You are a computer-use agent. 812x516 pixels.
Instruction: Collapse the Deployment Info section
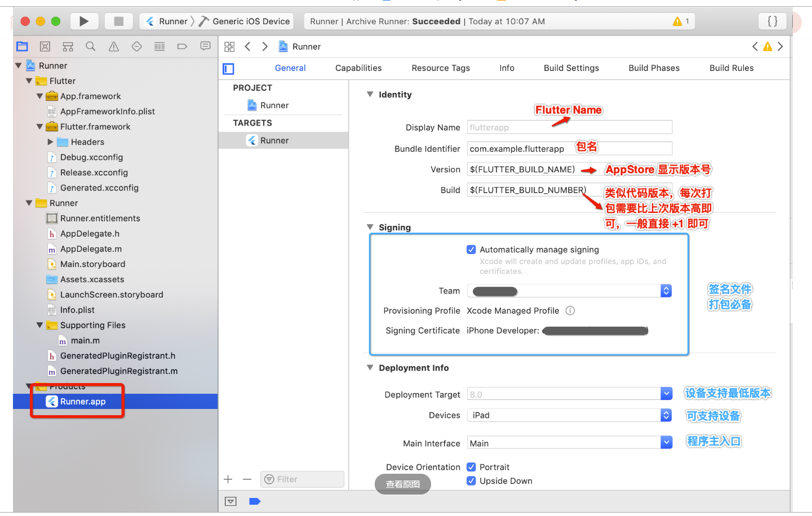click(370, 368)
